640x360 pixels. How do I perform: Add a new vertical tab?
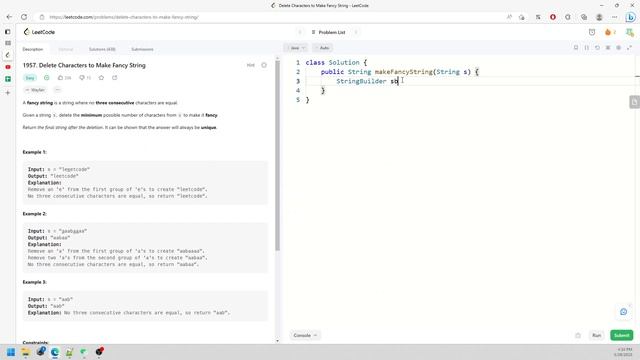point(8,93)
